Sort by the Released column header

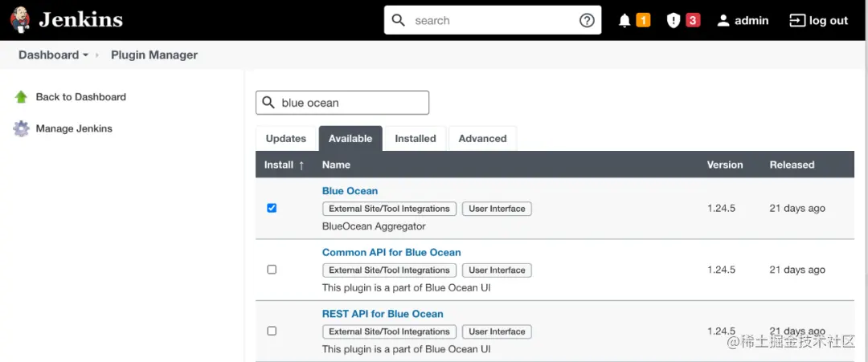[x=792, y=165]
